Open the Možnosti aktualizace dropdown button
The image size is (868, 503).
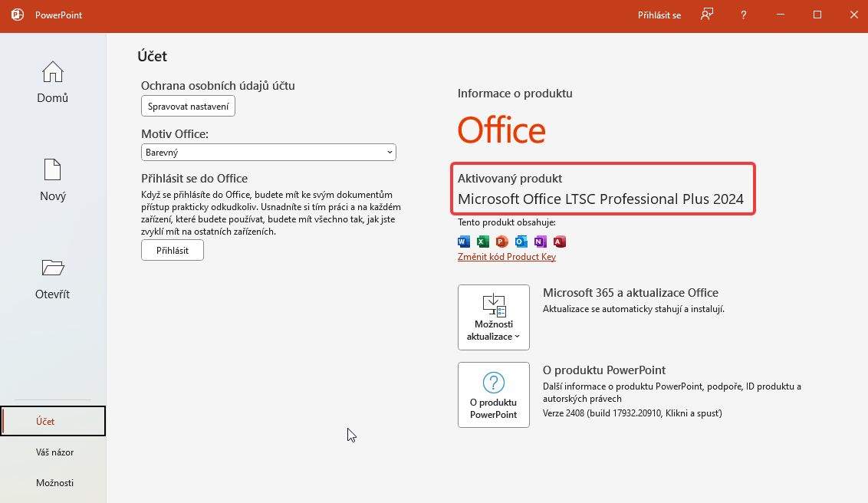[x=493, y=317]
